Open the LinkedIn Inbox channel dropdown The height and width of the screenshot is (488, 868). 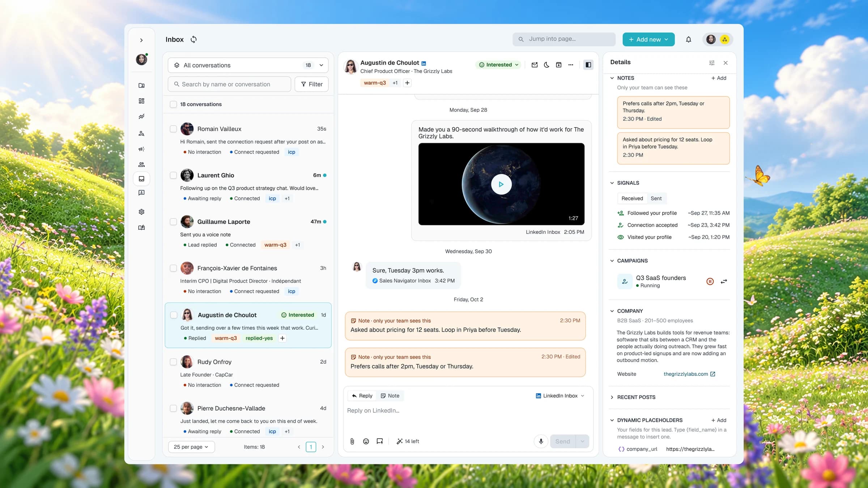click(x=560, y=396)
